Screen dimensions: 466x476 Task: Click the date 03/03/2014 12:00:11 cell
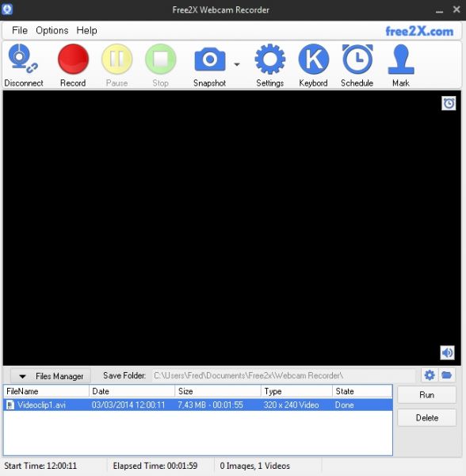tap(128, 405)
